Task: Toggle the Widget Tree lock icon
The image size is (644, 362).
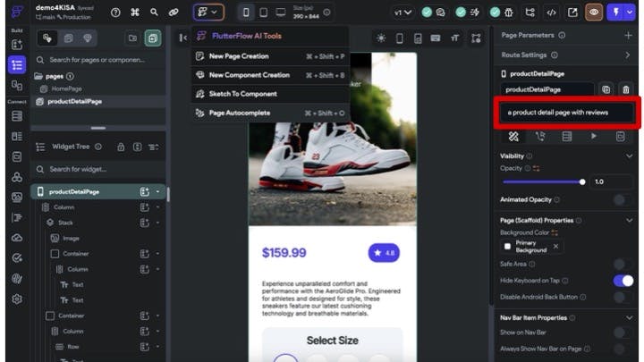Action: point(121,147)
